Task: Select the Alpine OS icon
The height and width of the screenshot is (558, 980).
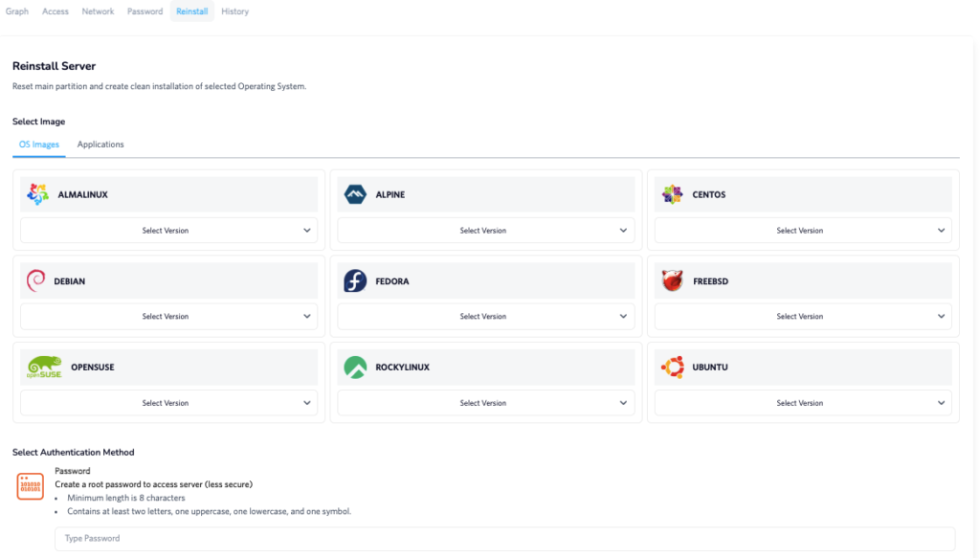Action: (356, 192)
